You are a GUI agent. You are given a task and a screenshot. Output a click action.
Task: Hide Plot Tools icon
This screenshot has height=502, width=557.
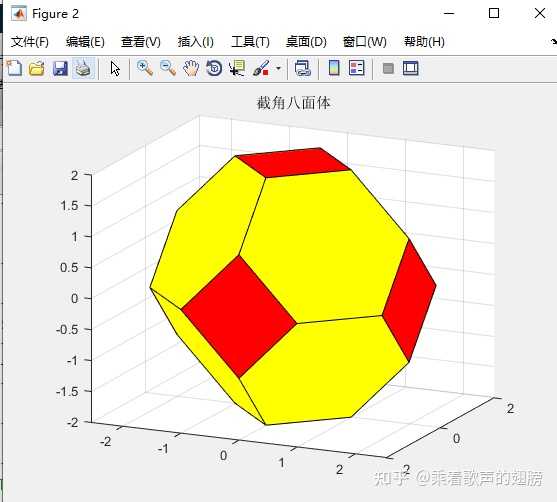tap(388, 68)
